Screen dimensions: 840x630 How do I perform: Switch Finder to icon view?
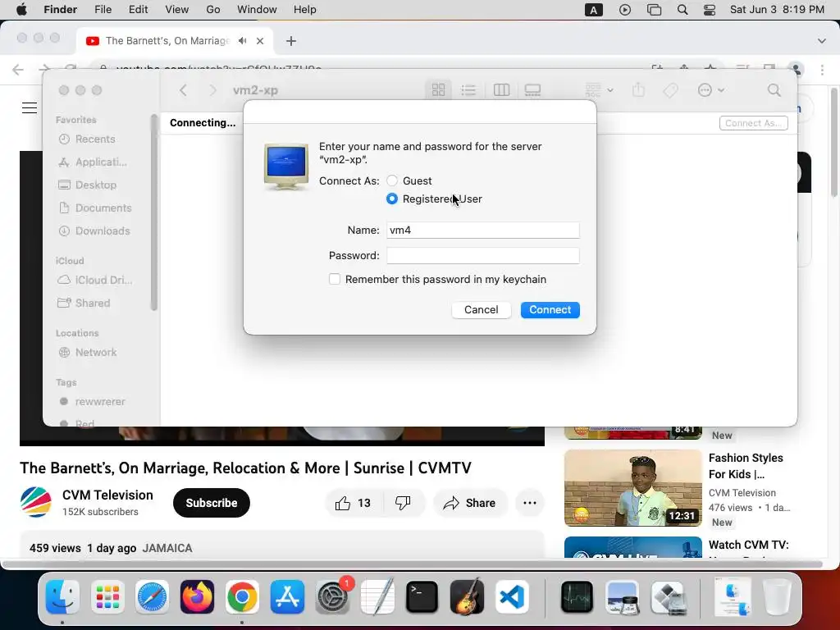click(x=438, y=90)
